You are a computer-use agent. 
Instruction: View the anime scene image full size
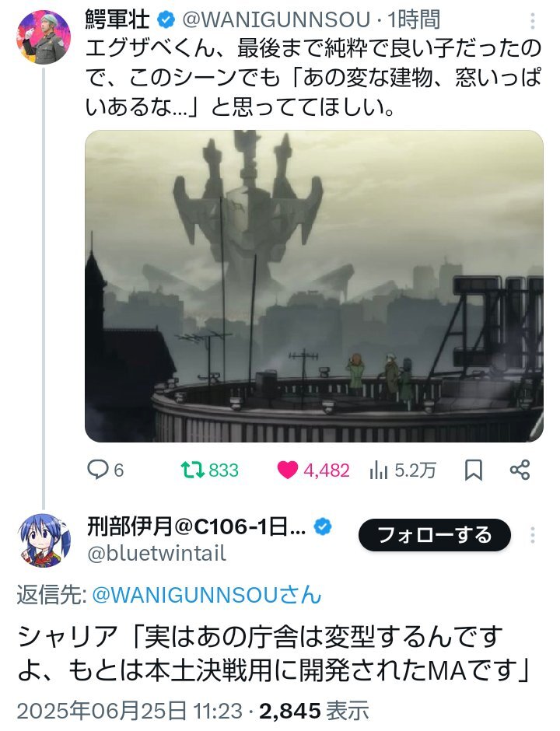tap(313, 285)
